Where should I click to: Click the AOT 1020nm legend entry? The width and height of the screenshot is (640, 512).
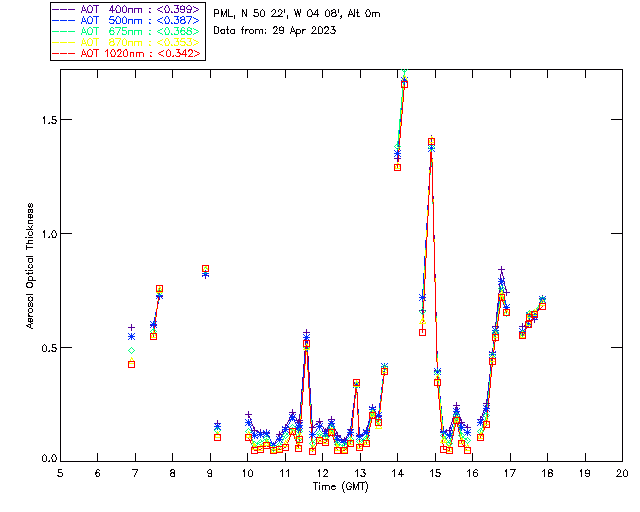click(140, 53)
